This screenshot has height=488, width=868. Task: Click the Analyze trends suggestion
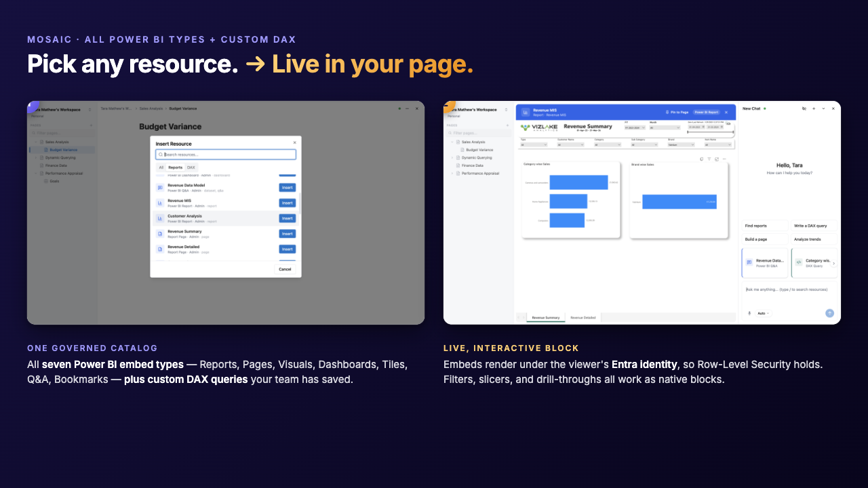814,239
